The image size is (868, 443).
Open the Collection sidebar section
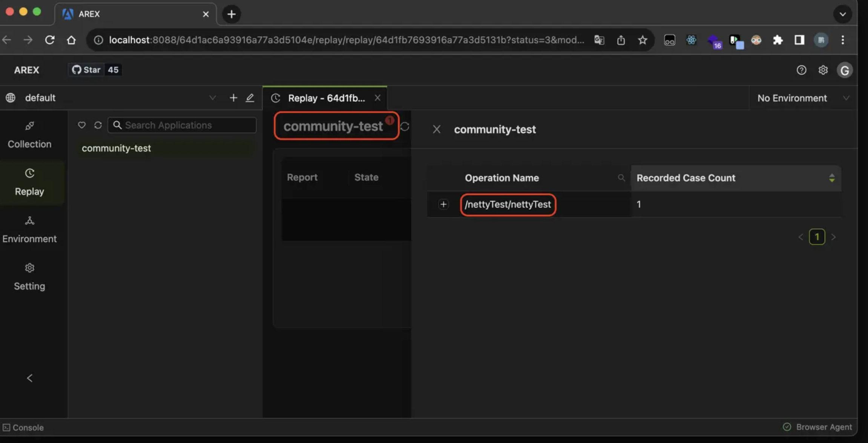29,135
